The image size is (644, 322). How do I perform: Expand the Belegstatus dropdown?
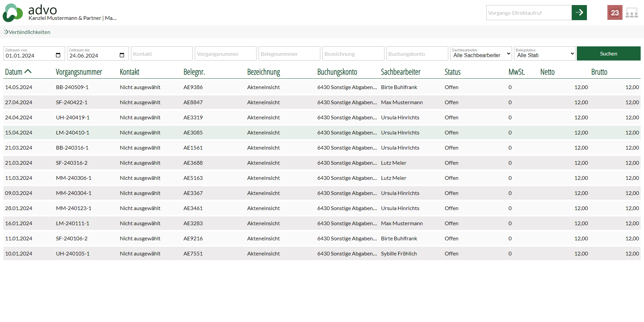click(544, 54)
